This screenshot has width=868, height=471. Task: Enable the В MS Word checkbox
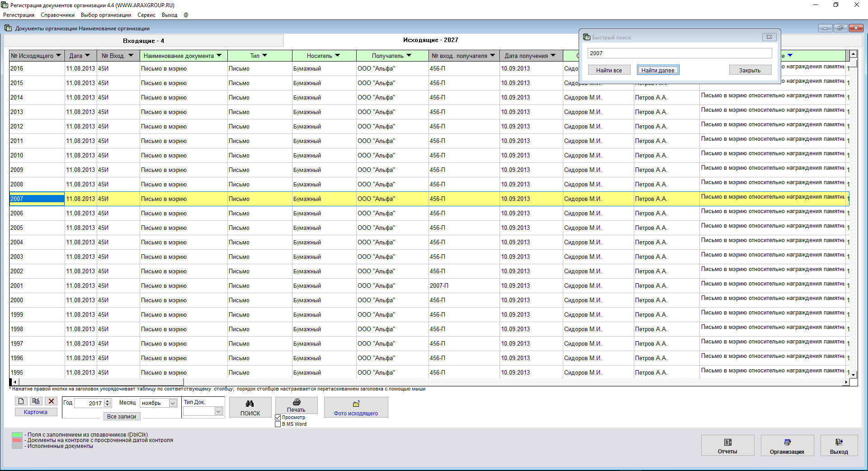point(278,424)
